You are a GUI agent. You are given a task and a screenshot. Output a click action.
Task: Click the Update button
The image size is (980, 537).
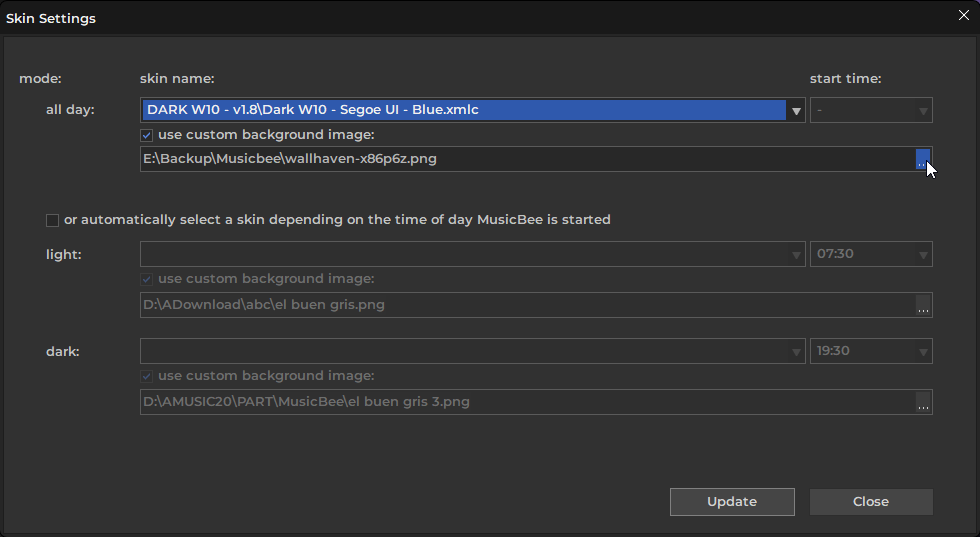click(x=732, y=502)
